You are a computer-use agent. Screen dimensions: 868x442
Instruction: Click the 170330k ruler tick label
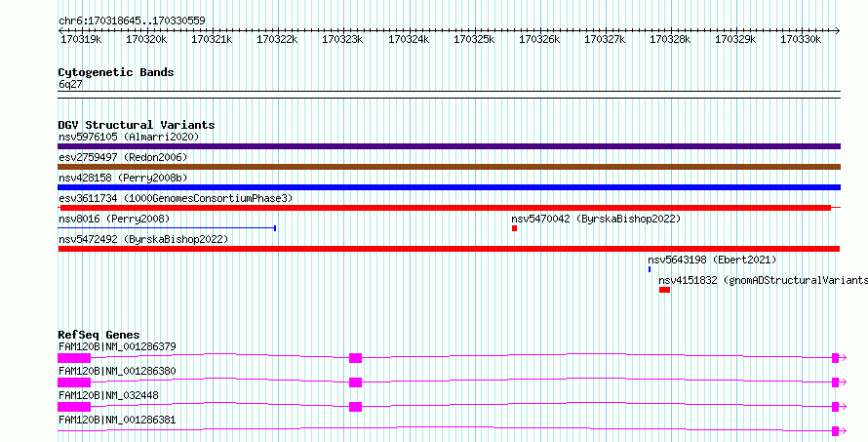801,39
